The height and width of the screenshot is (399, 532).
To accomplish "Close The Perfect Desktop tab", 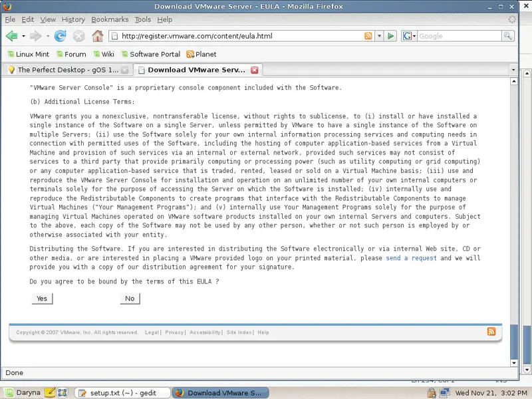I will 125,70.
